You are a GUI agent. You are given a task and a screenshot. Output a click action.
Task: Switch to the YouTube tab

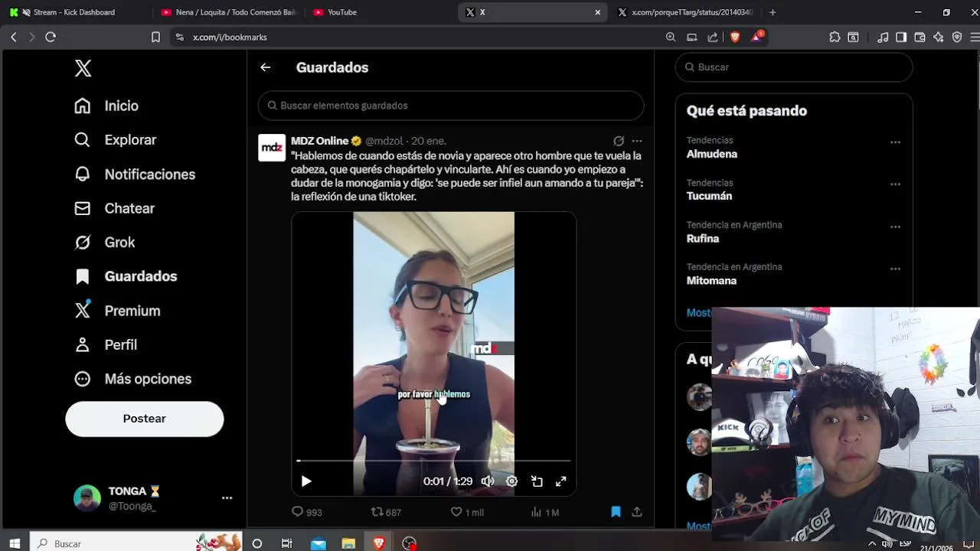(x=381, y=12)
